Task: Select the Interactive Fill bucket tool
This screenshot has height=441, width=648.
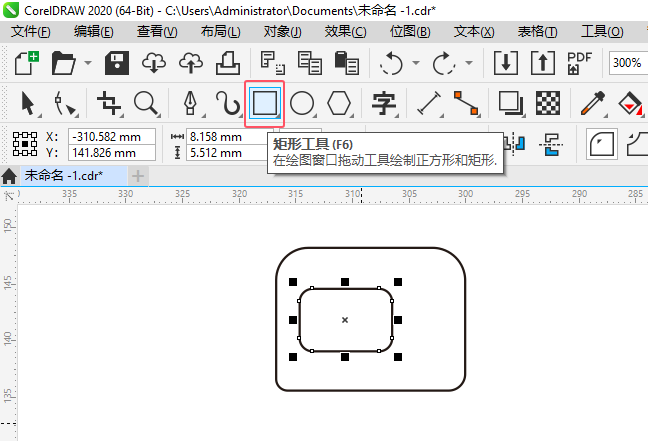Action: (630, 103)
